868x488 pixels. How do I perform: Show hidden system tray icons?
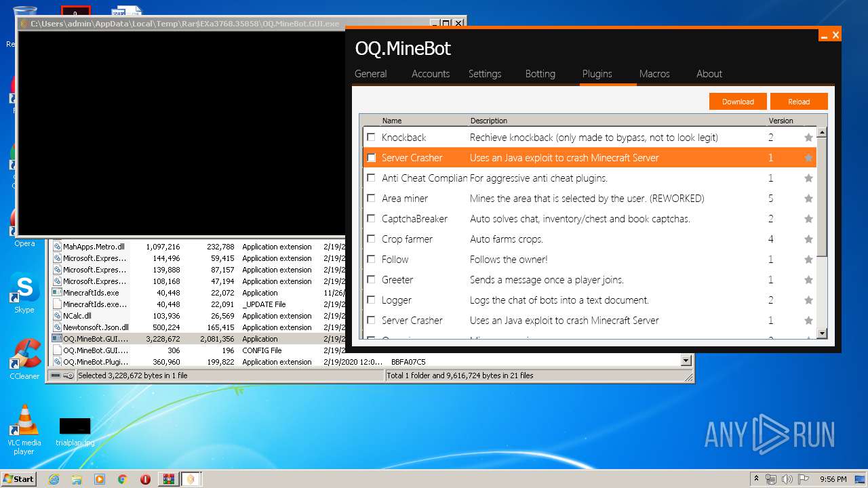(x=756, y=479)
